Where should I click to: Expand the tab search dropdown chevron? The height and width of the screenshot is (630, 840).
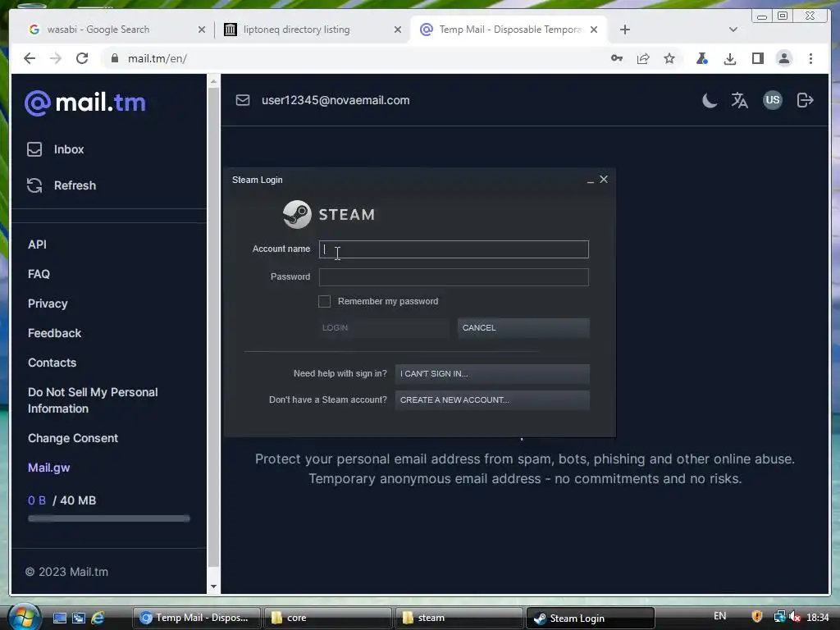pyautogui.click(x=733, y=30)
